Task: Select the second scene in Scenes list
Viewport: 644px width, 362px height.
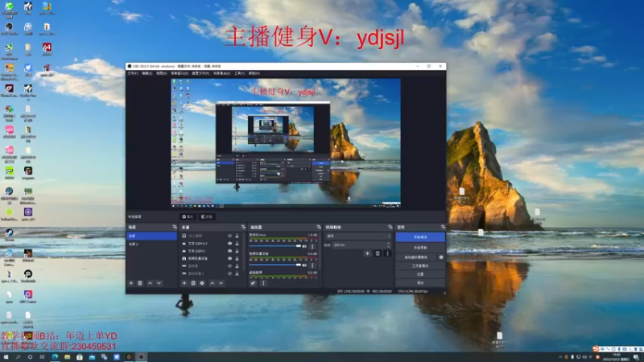Action: (152, 244)
